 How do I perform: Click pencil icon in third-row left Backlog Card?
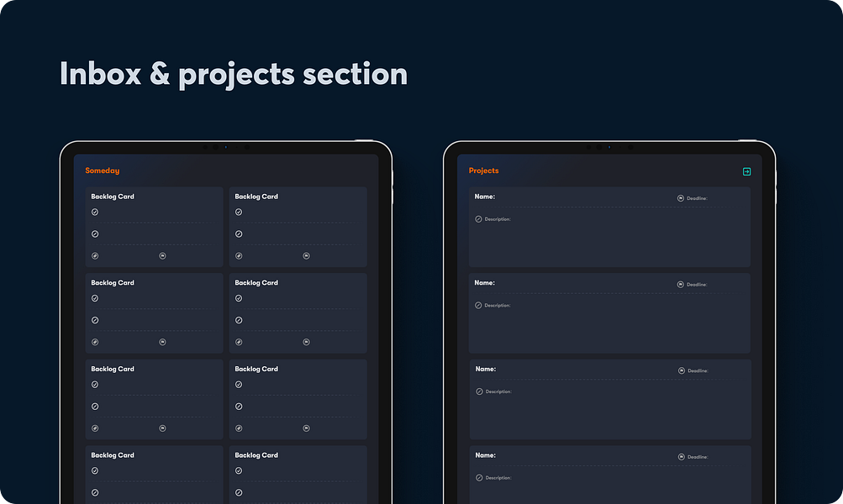tap(95, 407)
